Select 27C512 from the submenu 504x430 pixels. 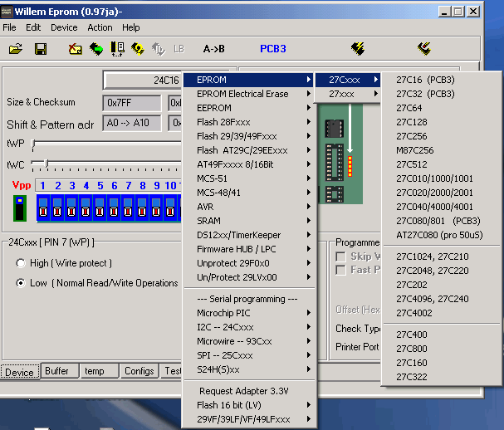441,164
